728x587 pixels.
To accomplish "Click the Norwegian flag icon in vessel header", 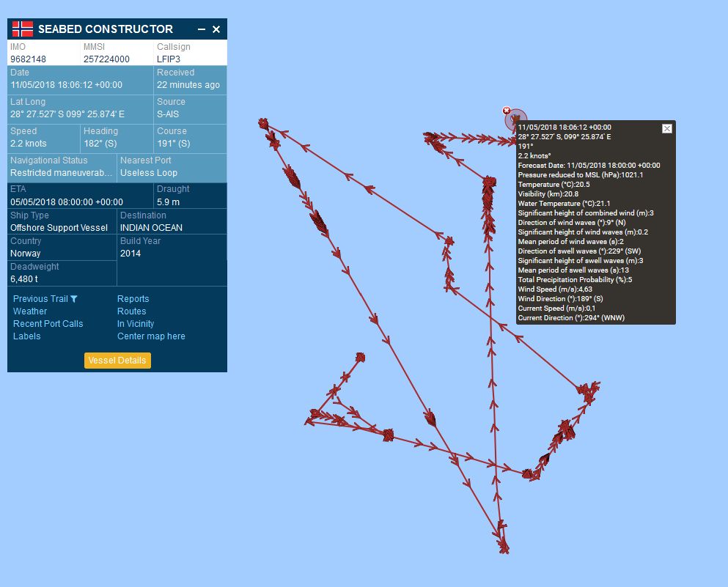I will pos(22,29).
